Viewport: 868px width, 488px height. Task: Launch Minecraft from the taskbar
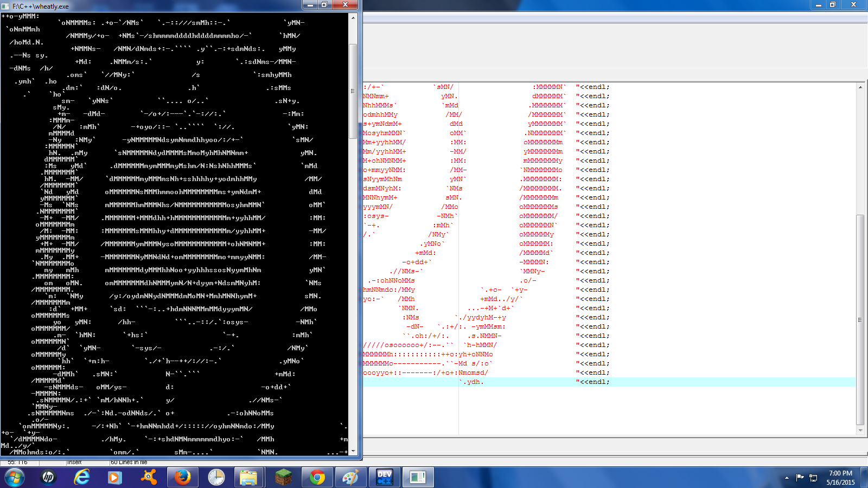click(x=283, y=477)
